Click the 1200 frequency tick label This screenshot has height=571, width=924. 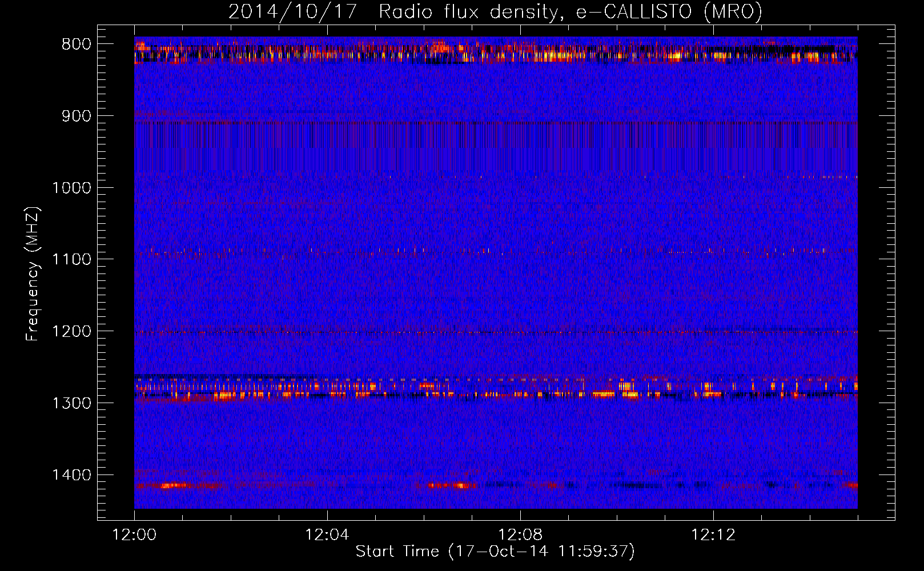tap(71, 331)
